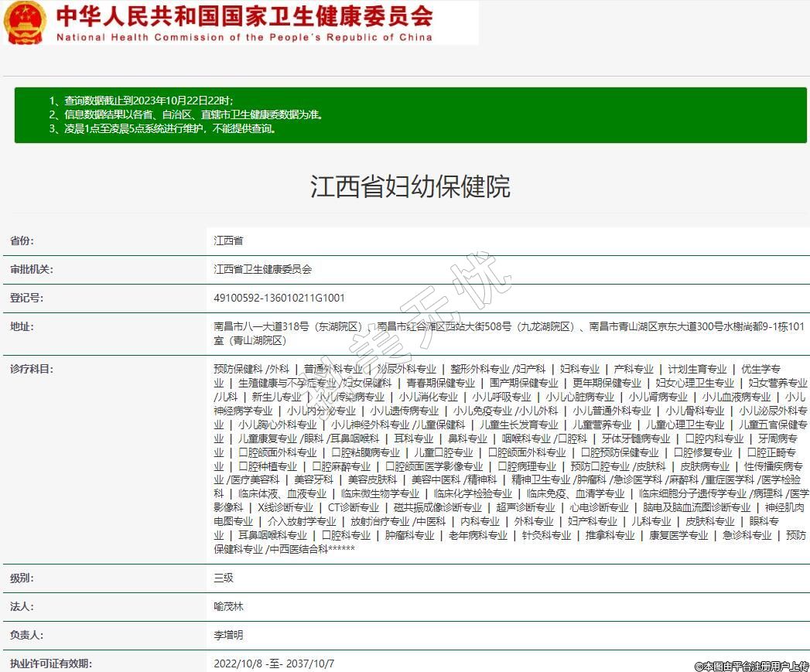The width and height of the screenshot is (810, 672).
Task: Click the maintenance notice 凌晨1点至凌晨5点
Action: (x=162, y=129)
